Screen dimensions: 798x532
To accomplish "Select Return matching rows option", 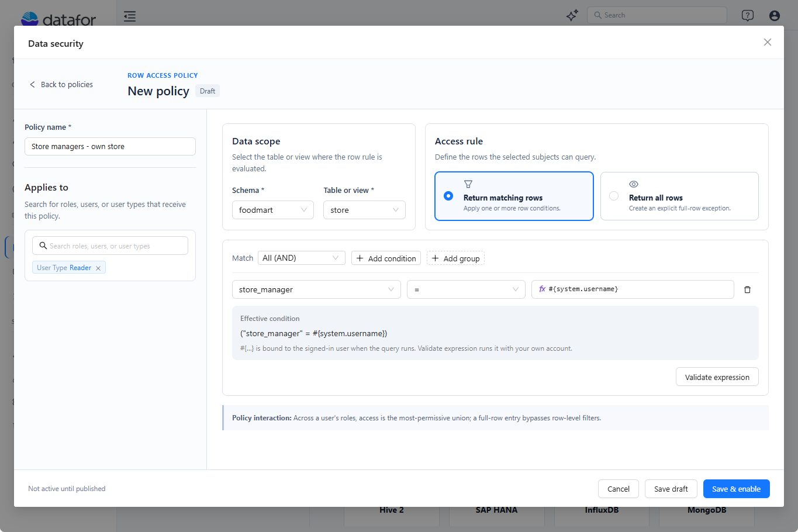I will [514, 196].
